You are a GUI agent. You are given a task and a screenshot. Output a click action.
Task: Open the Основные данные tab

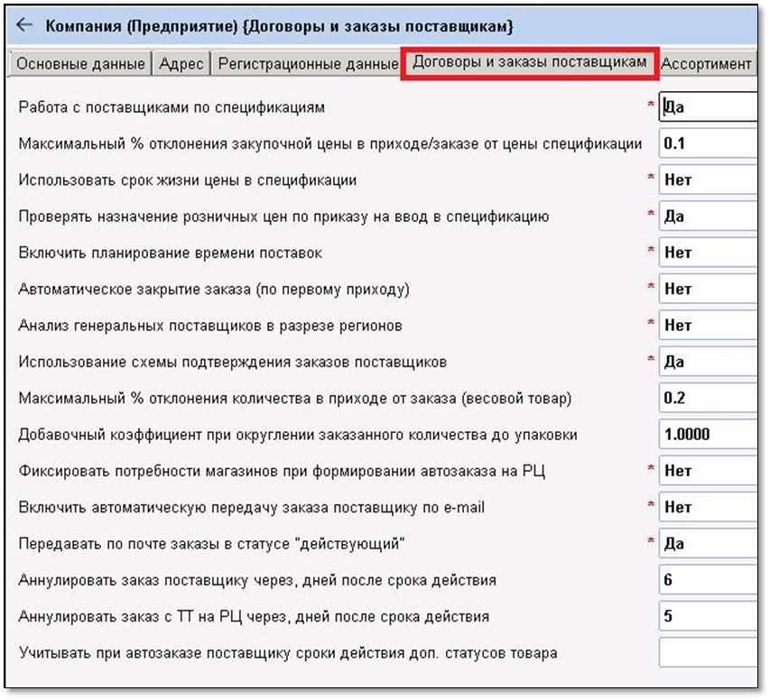[80, 64]
